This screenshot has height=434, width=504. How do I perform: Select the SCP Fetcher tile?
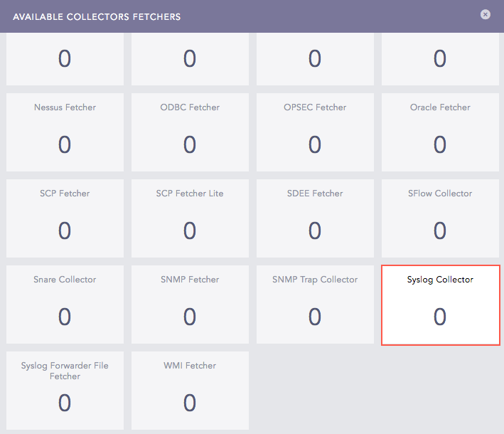click(x=65, y=218)
